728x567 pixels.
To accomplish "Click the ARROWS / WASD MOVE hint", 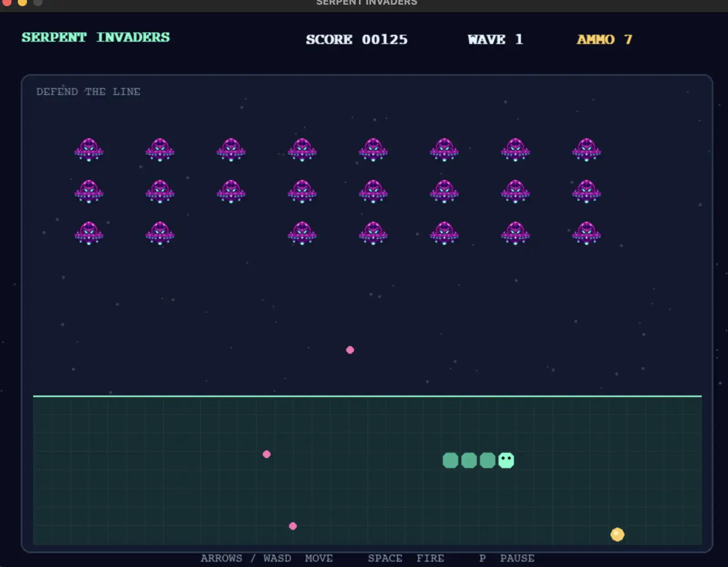I will 267,558.
